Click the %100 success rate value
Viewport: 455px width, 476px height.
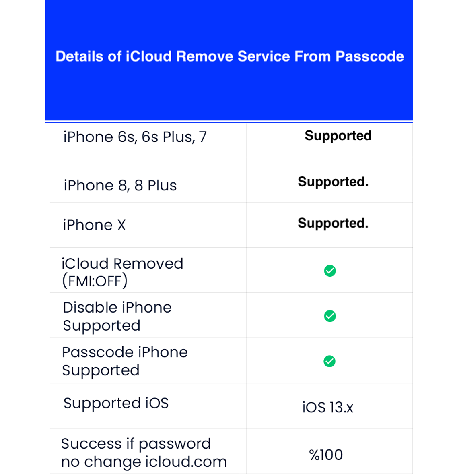coord(326,455)
